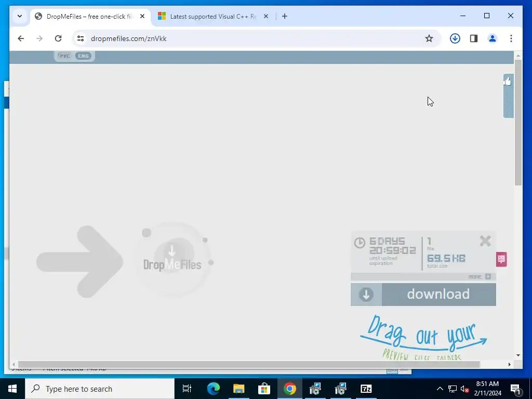Click the 69.5 KB total size text
532x399 pixels.
coord(446,258)
